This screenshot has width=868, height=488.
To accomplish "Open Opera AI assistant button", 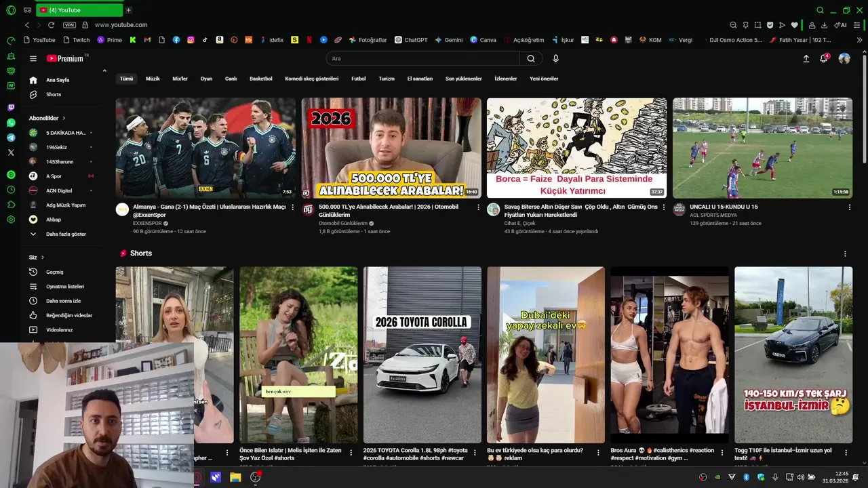I will pyautogui.click(x=841, y=25).
